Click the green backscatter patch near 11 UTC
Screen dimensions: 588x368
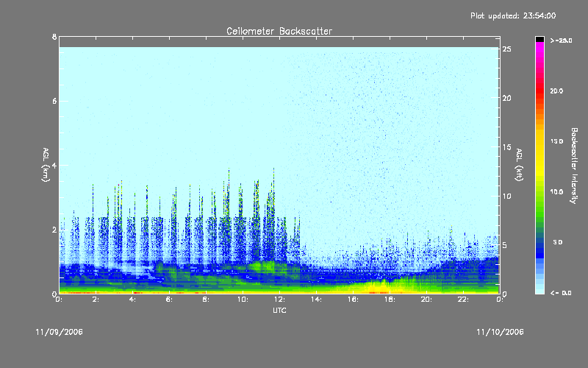tap(262, 266)
